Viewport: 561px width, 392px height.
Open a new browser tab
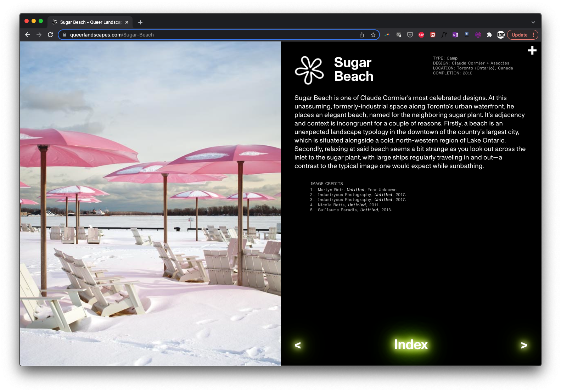click(140, 22)
